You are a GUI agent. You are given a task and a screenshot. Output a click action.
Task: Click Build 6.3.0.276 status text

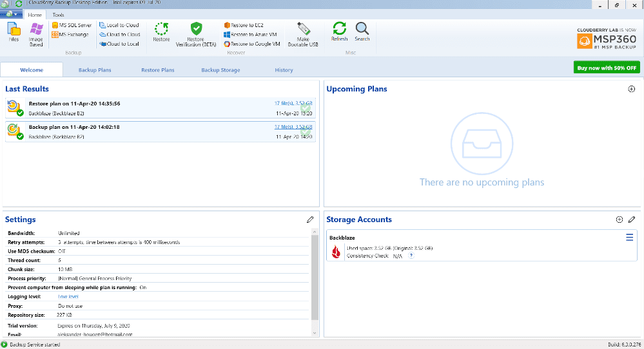624,344
